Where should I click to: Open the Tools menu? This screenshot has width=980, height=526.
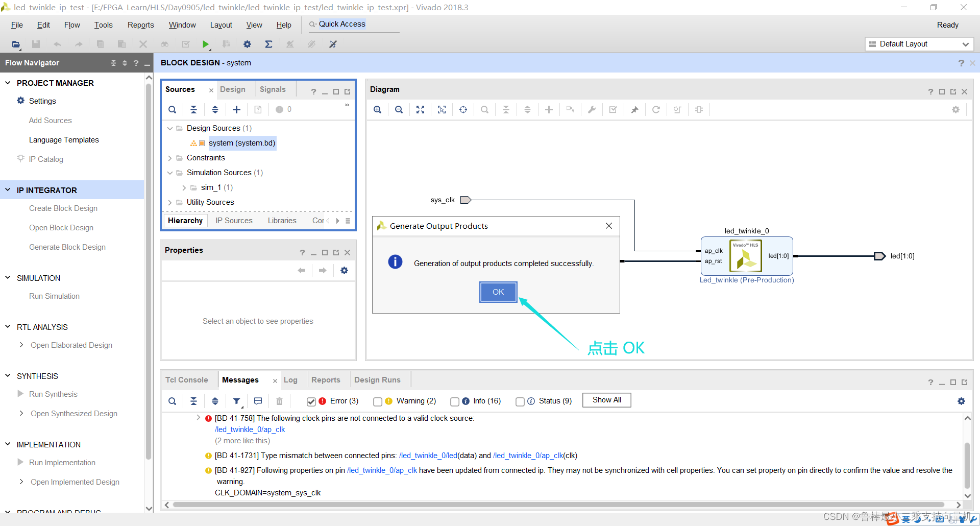click(x=103, y=25)
